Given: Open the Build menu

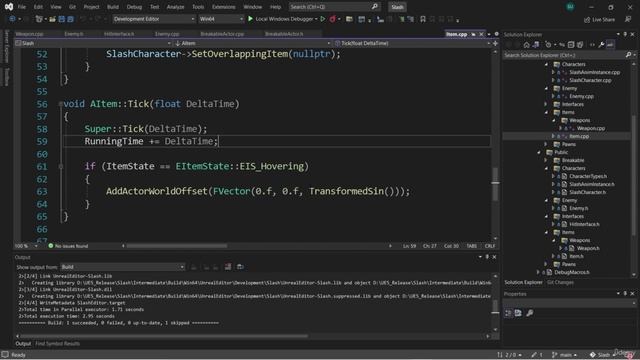Looking at the screenshot, I should (x=113, y=7).
